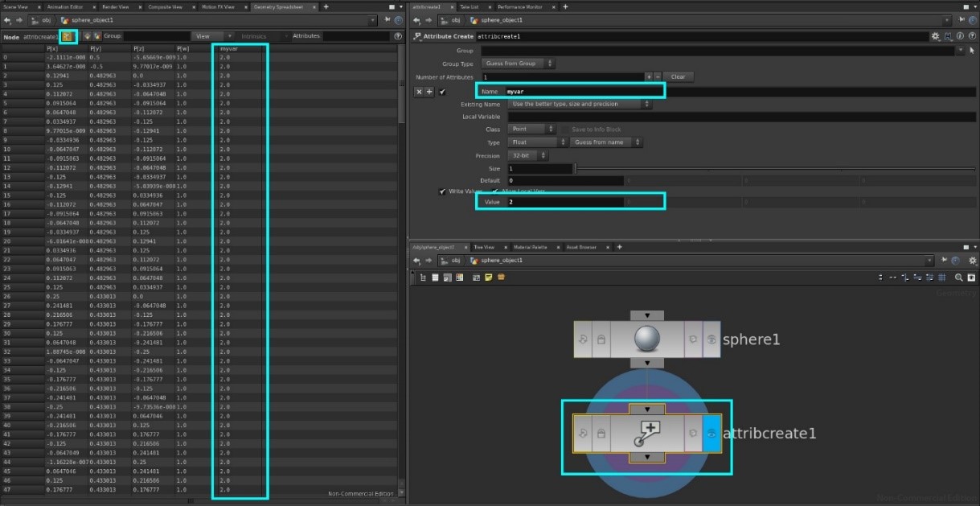Click the pin icon beside the path bar
Viewport: 980px width, 506px height.
(x=944, y=261)
